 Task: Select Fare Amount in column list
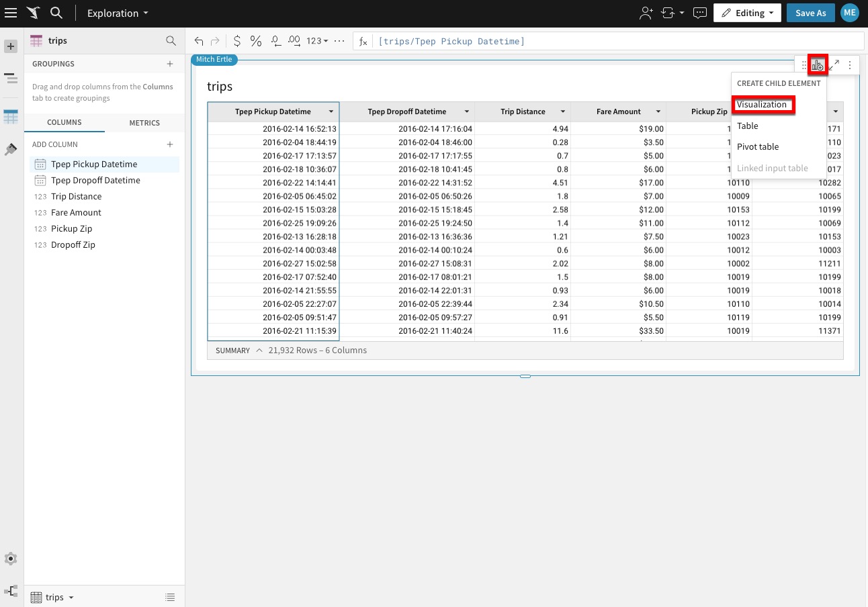(x=104, y=212)
